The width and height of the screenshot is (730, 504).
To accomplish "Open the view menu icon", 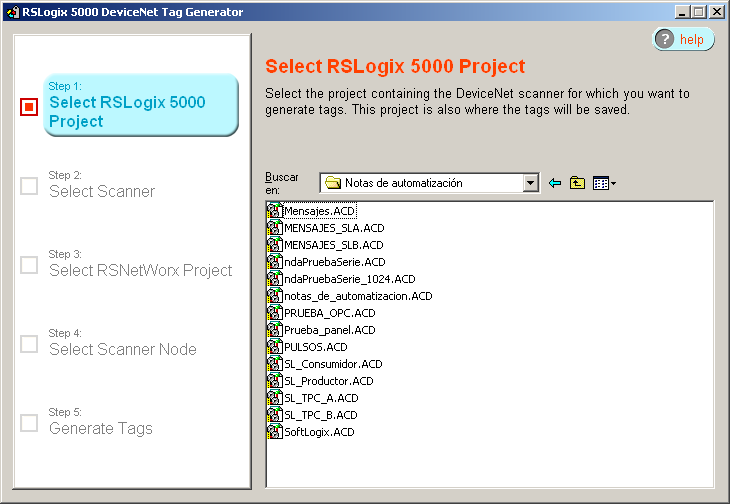I will point(604,183).
